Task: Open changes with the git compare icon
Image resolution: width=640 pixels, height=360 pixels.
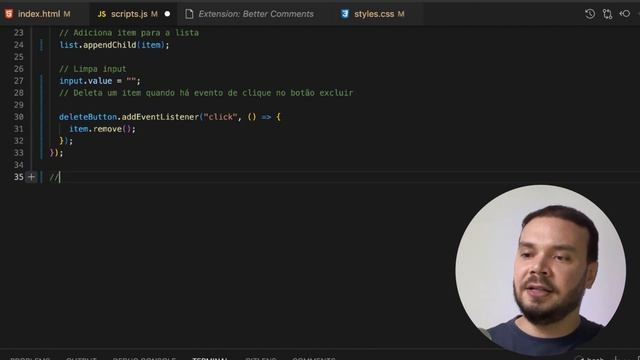Action: point(607,14)
